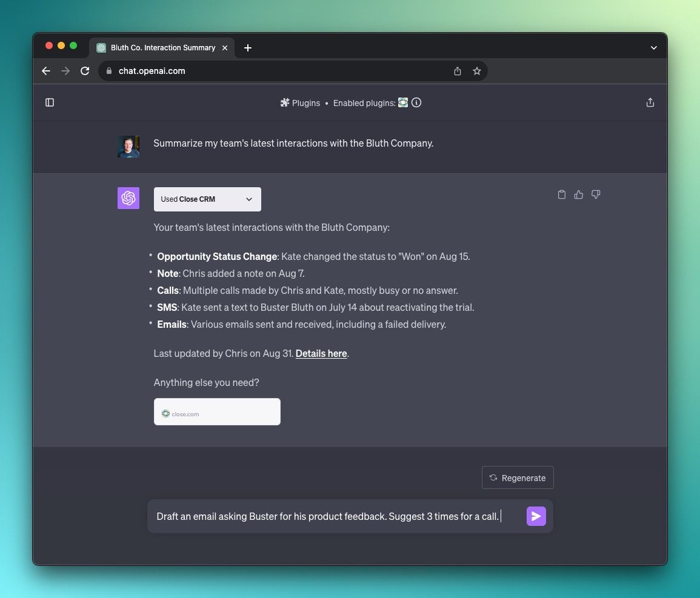Toggle the chat sidebar panel
This screenshot has height=598, width=700.
(x=50, y=102)
